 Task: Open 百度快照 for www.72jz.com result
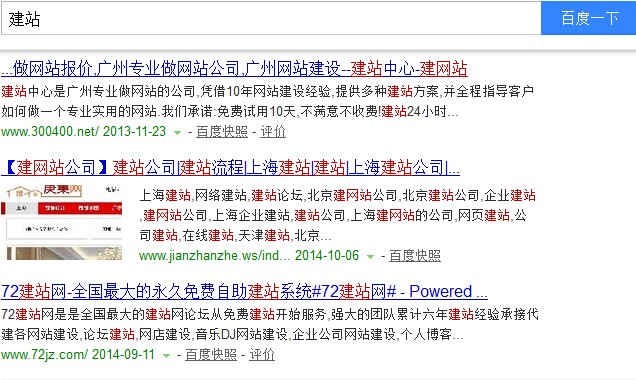(211, 354)
